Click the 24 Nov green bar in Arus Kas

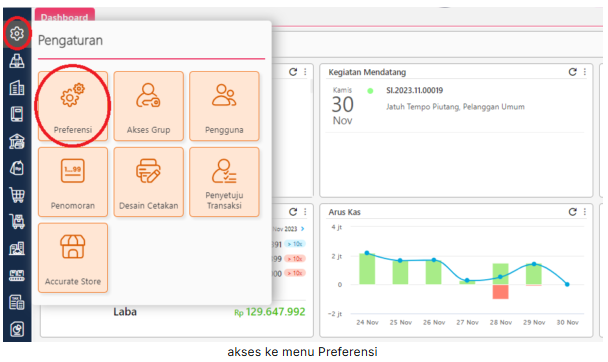[367, 269]
